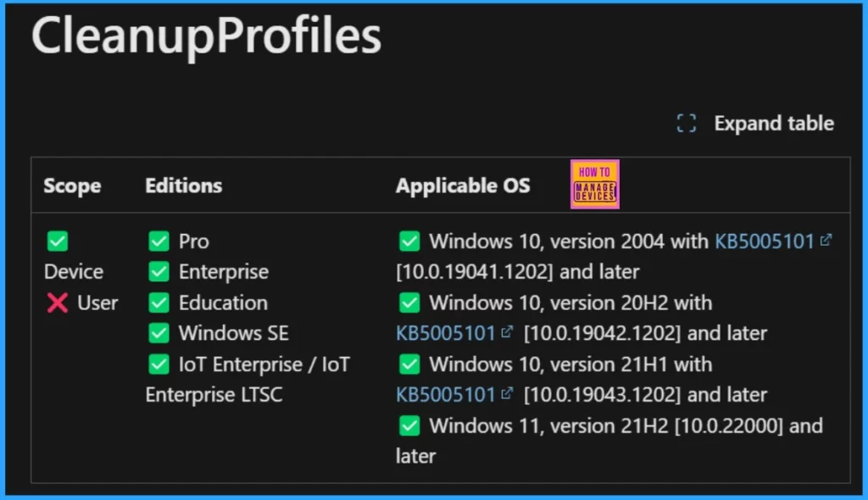
Task: Click the Device scope label
Action: coord(74,272)
